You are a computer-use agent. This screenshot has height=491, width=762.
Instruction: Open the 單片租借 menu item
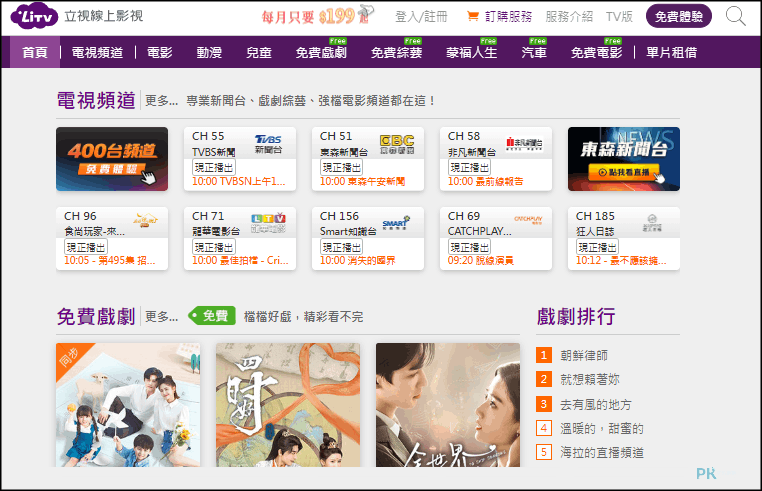(x=672, y=52)
